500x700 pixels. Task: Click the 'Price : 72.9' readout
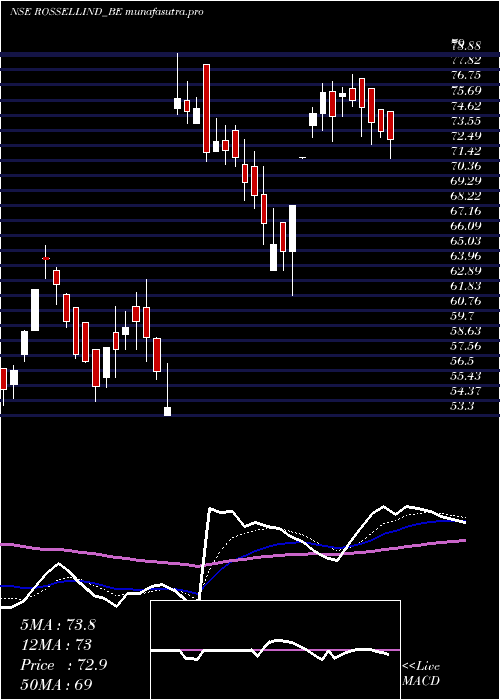click(64, 665)
